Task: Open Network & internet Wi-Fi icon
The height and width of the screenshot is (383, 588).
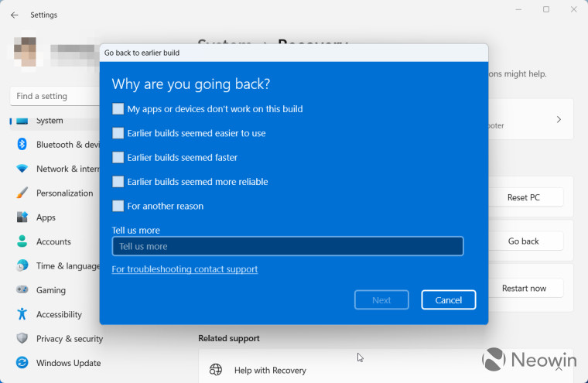Action: [22, 169]
